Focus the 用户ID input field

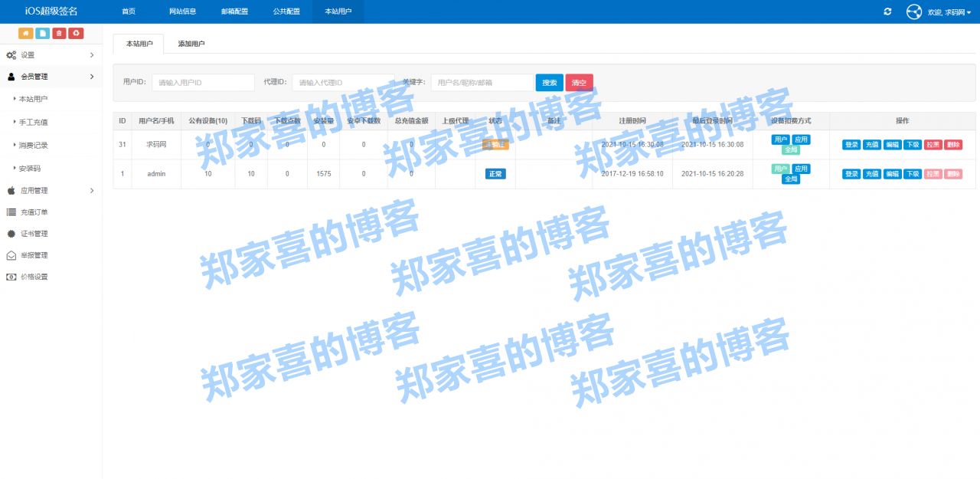[x=203, y=83]
